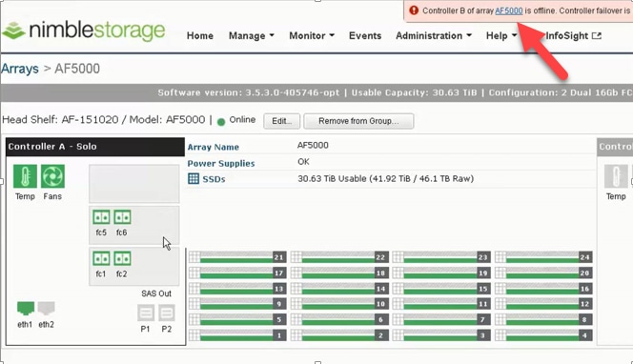This screenshot has height=364, width=633.
Task: Open the Administration dropdown menu
Action: tap(434, 36)
